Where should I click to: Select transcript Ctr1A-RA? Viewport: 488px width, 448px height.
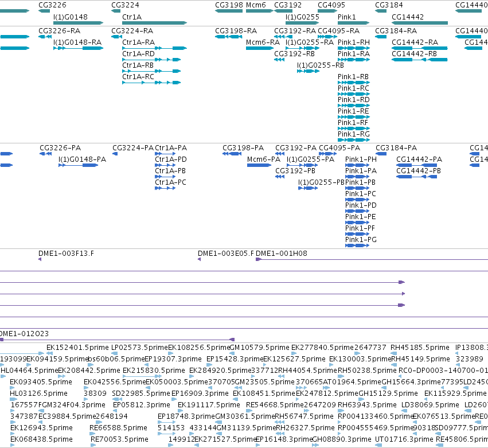(x=139, y=42)
